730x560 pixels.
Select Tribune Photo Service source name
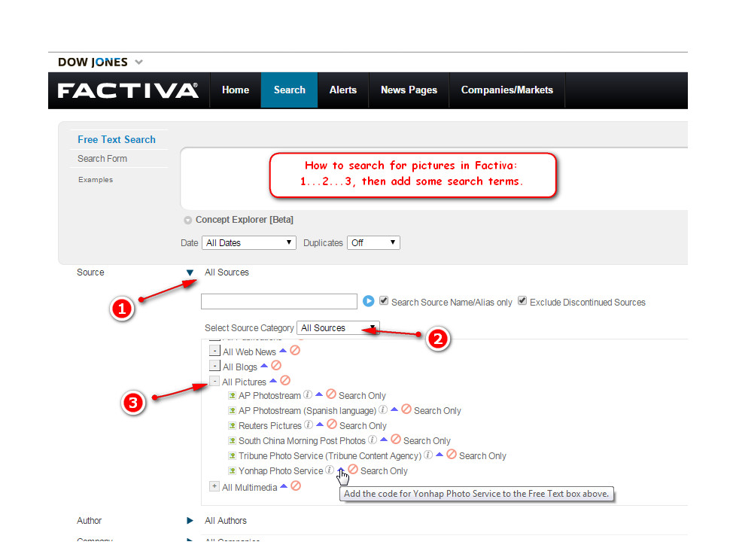[x=330, y=455]
